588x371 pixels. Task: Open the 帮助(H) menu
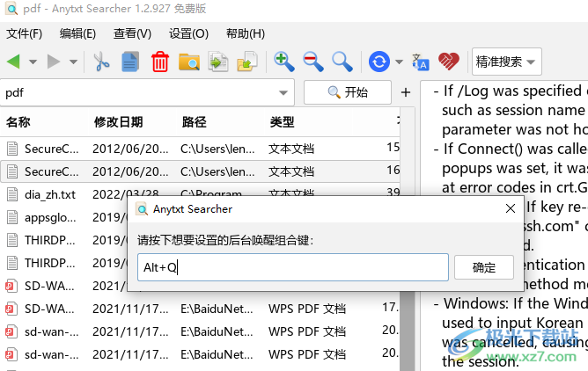246,33
